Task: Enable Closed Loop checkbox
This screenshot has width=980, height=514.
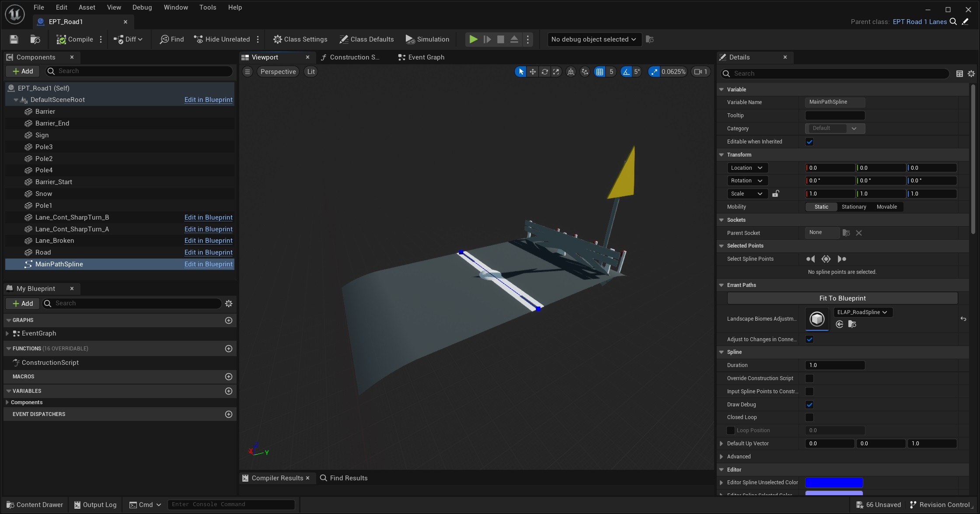Action: point(809,417)
